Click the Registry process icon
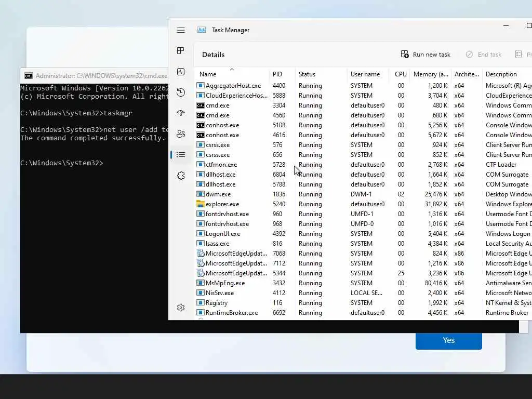The width and height of the screenshot is (532, 399). coord(201,303)
